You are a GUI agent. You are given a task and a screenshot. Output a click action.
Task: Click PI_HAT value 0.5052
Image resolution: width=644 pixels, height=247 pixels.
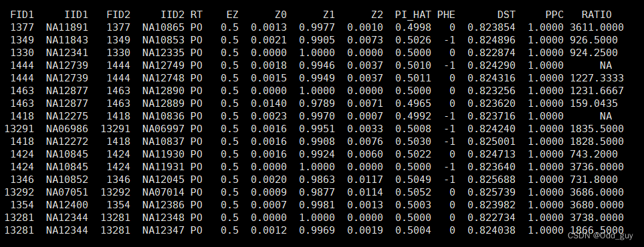click(413, 193)
